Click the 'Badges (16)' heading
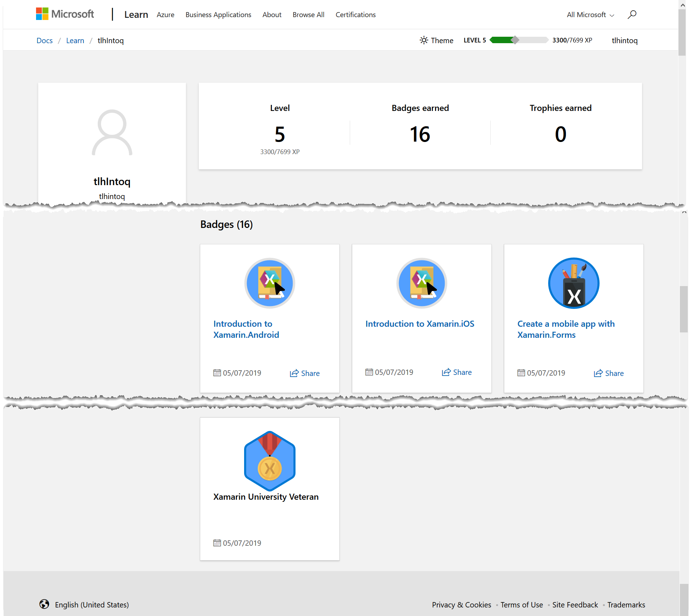Screen dimensions: 692x616 tap(226, 224)
